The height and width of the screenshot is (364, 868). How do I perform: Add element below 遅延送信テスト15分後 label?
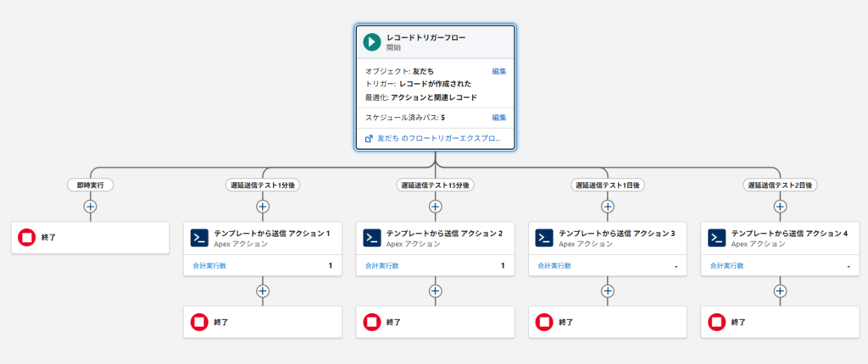point(435,206)
